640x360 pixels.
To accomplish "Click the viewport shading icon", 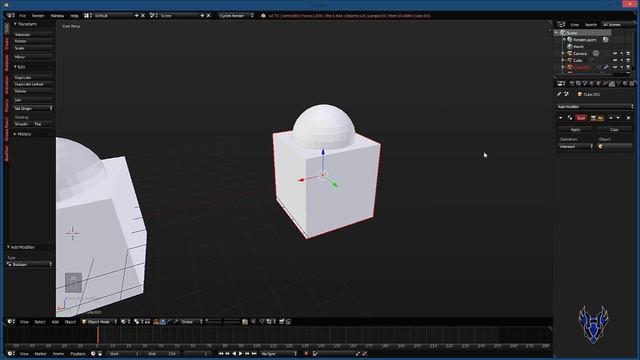I will point(124,322).
